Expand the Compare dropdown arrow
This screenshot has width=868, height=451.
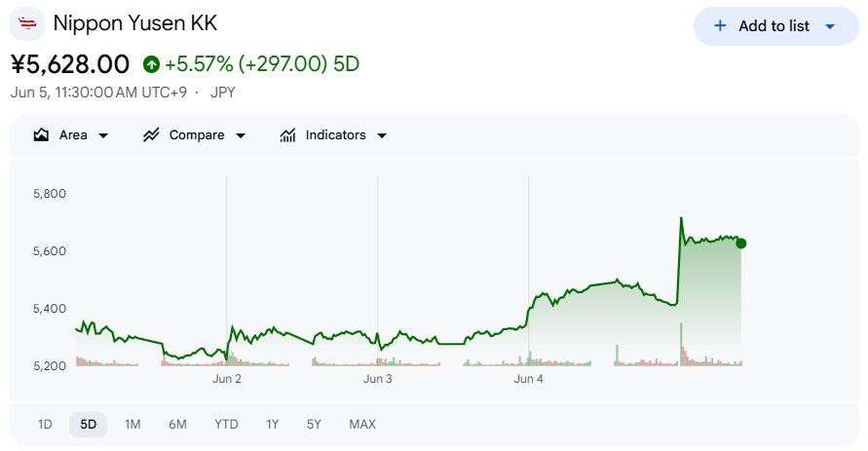(x=241, y=135)
